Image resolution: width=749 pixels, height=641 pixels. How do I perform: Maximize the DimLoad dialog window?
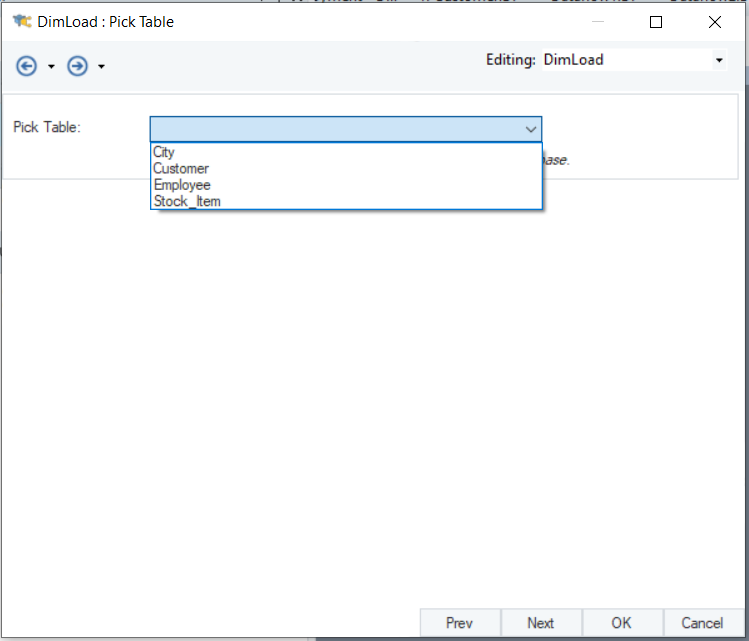point(656,21)
